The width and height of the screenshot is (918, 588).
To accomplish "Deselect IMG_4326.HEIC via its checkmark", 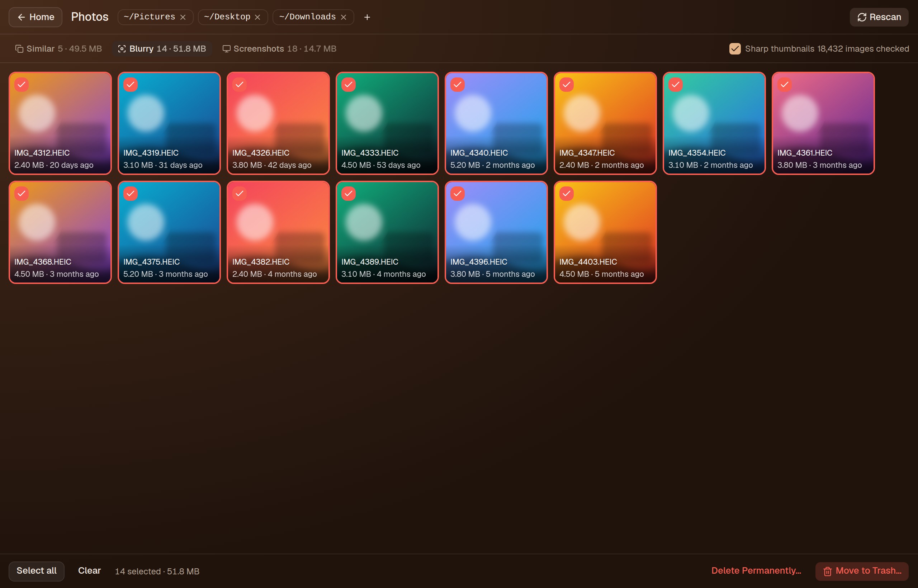I will click(x=240, y=84).
